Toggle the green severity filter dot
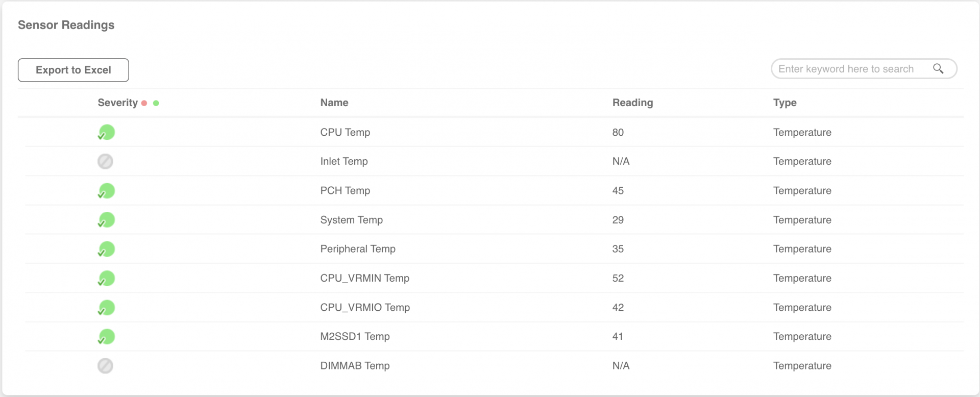The height and width of the screenshot is (397, 980). click(x=156, y=103)
